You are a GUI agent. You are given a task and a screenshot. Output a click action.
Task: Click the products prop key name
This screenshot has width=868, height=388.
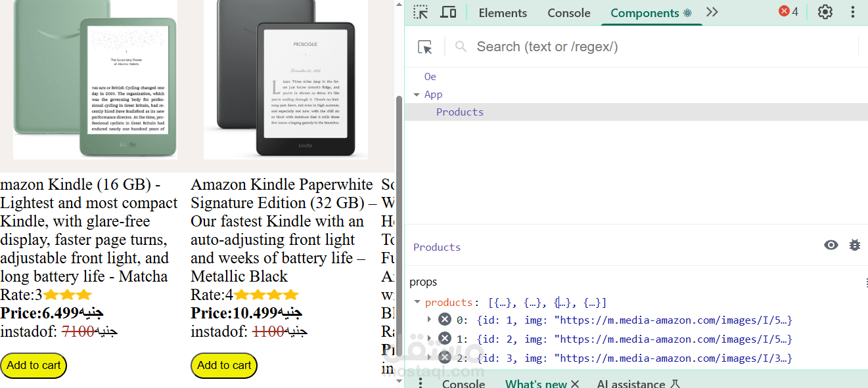click(x=448, y=303)
